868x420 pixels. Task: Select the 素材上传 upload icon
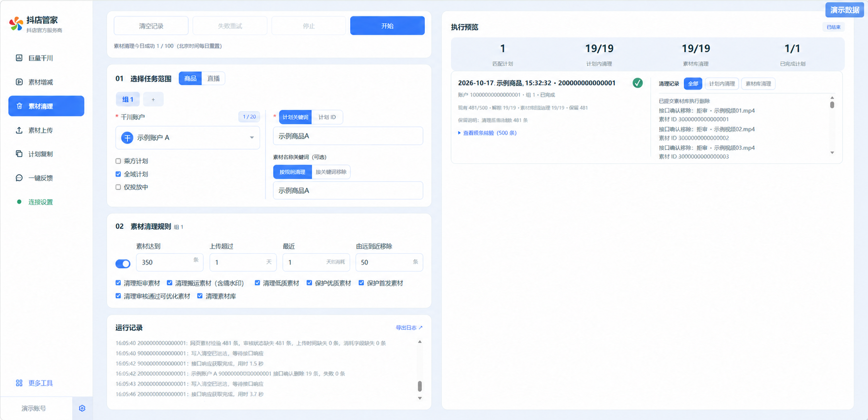pyautogui.click(x=19, y=130)
